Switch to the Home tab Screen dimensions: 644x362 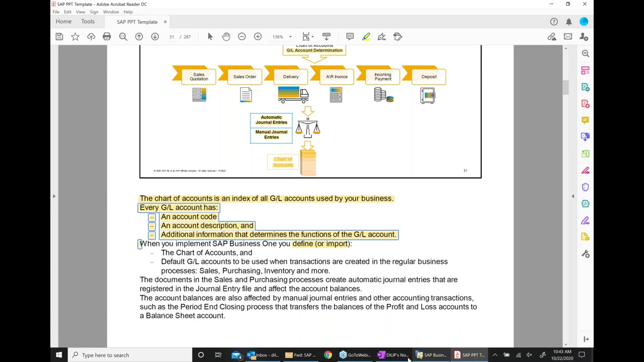63,22
